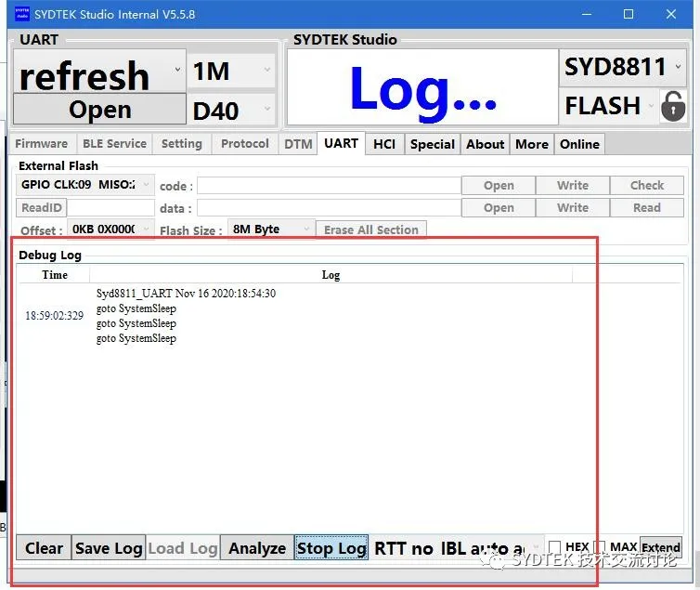
Task: Click the Time column header
Action: tap(55, 275)
